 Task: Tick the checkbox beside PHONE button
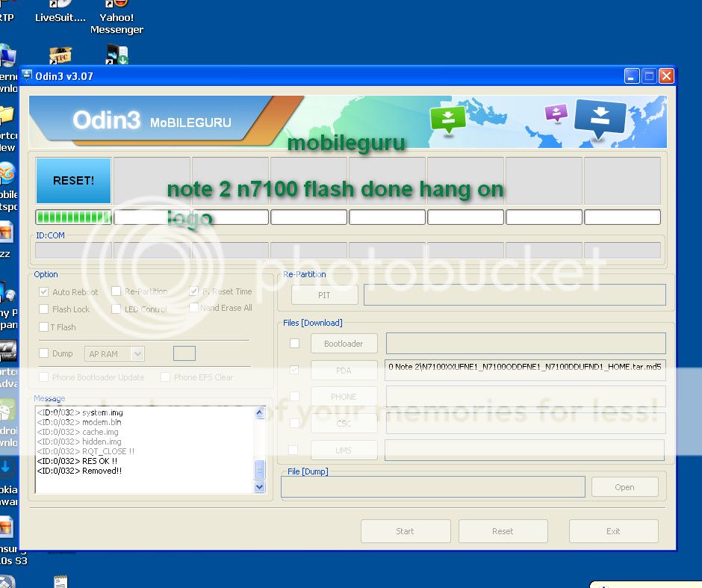pos(294,396)
